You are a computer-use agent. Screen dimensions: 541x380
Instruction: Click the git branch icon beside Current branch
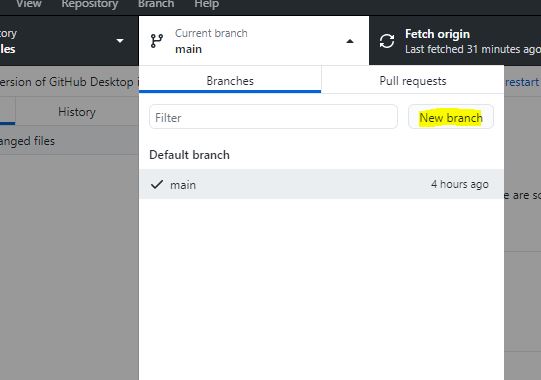[x=157, y=41]
